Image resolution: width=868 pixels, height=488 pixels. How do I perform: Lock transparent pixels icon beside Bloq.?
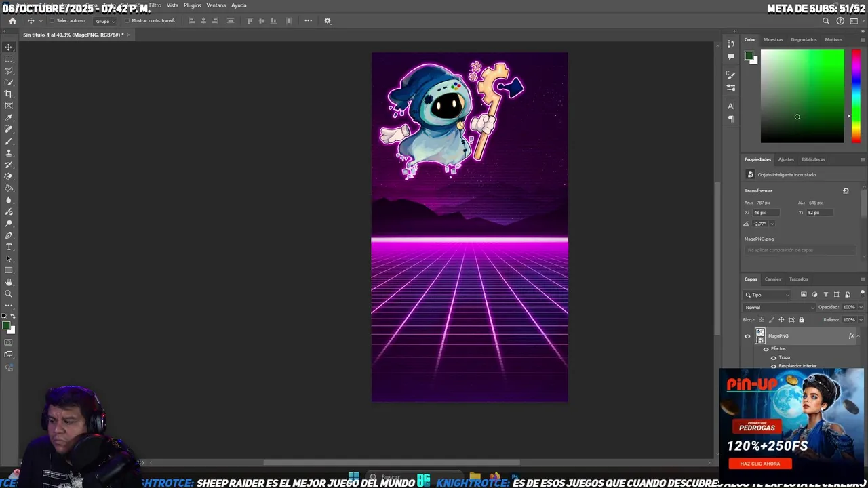click(761, 320)
